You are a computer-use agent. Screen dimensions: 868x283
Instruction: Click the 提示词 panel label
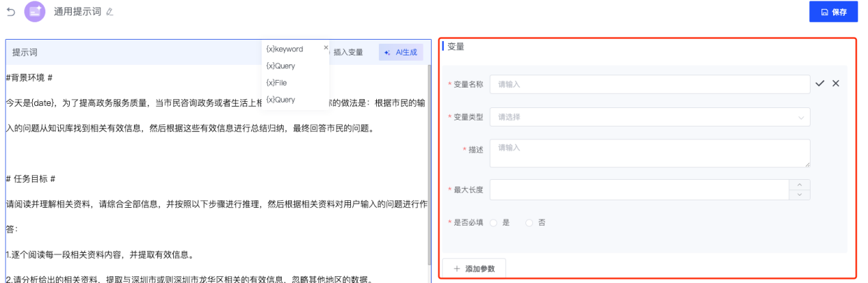click(x=25, y=53)
